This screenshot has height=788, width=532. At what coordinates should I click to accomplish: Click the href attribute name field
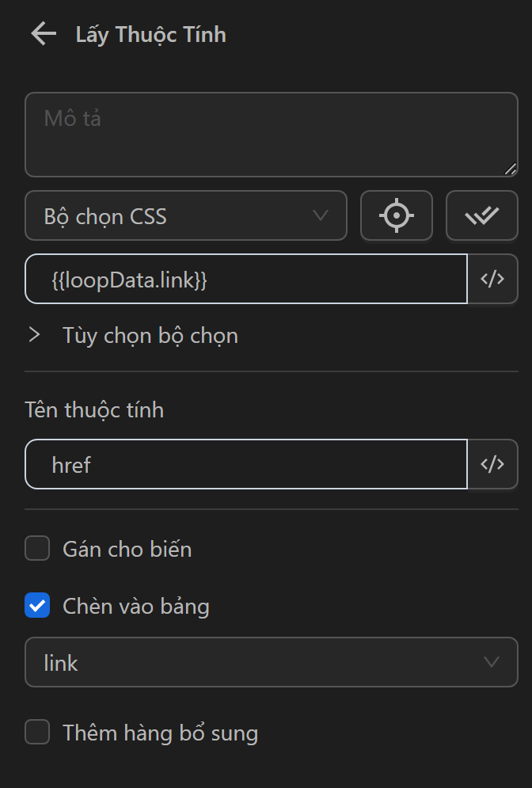(246, 464)
